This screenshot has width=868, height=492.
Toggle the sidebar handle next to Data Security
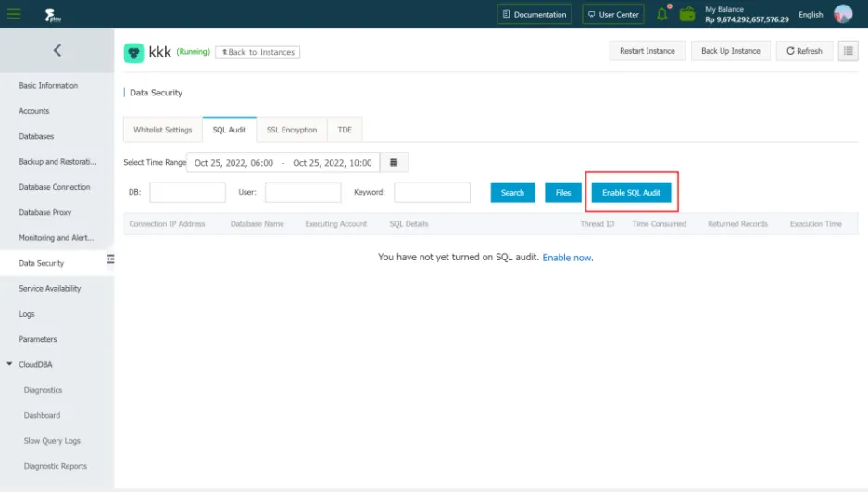[111, 259]
